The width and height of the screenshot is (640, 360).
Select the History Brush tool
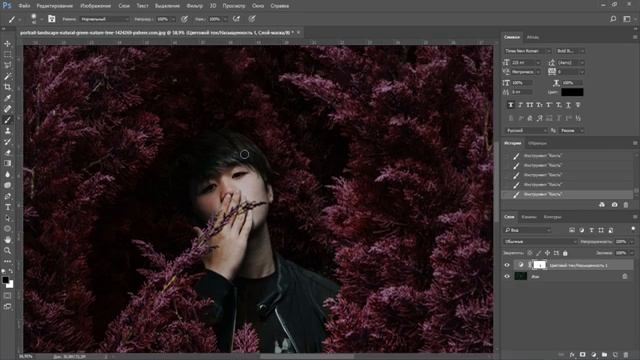point(7,142)
